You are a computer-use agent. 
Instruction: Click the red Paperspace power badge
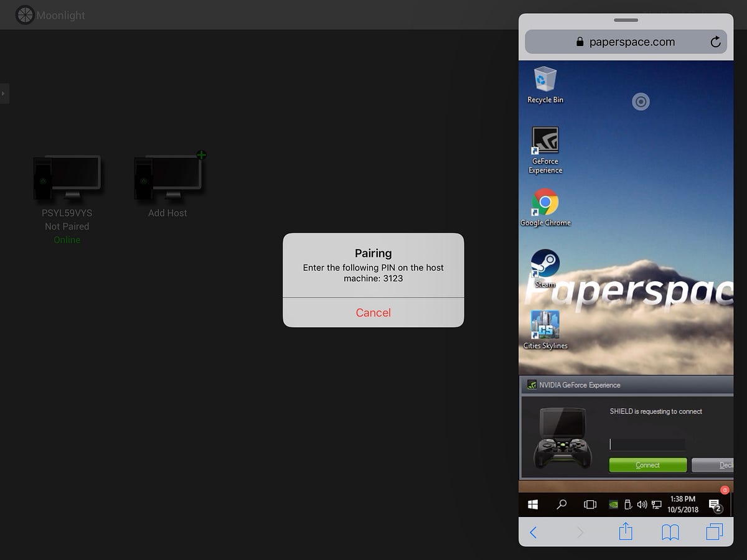[x=725, y=490]
